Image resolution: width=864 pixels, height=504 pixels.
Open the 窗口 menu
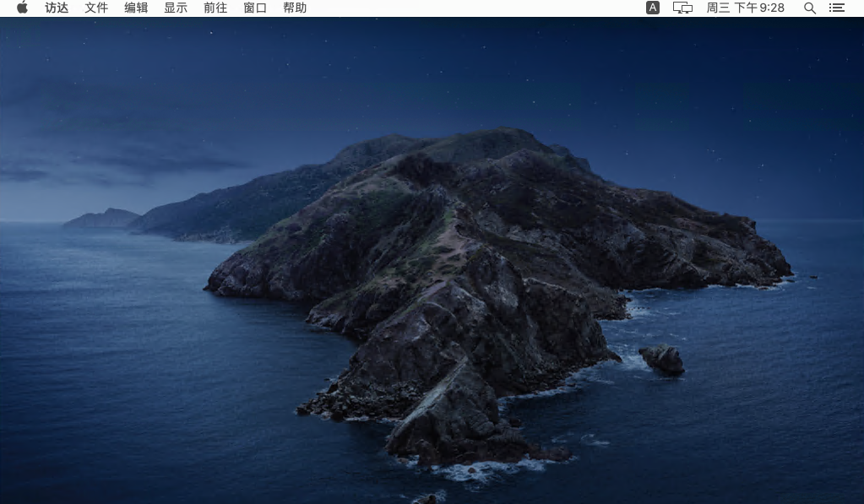pos(255,8)
